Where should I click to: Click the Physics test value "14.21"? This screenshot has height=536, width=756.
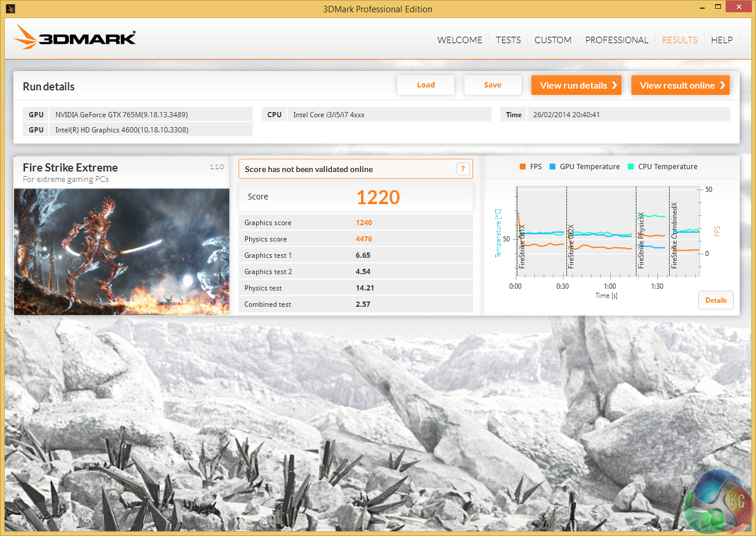click(x=365, y=288)
